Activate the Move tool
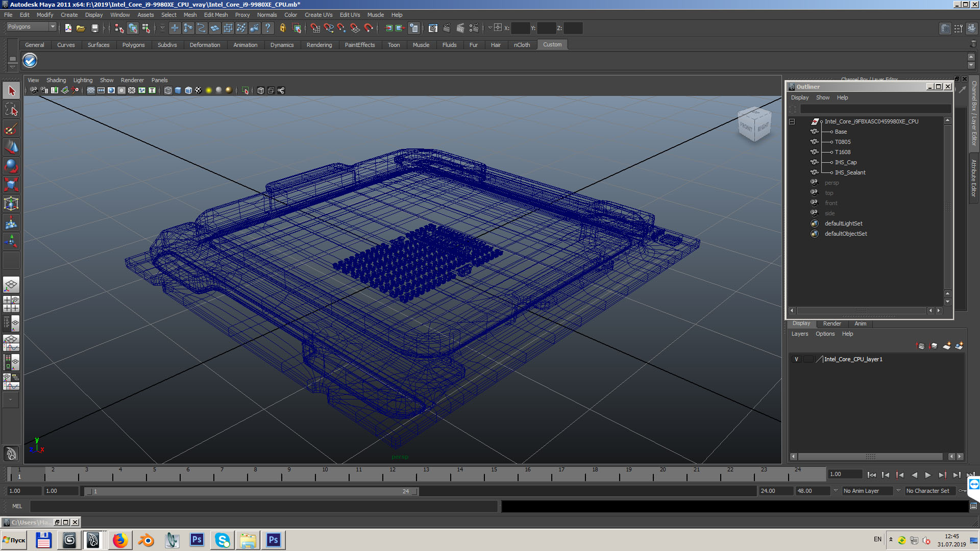This screenshot has width=980, height=551. coord(11,147)
